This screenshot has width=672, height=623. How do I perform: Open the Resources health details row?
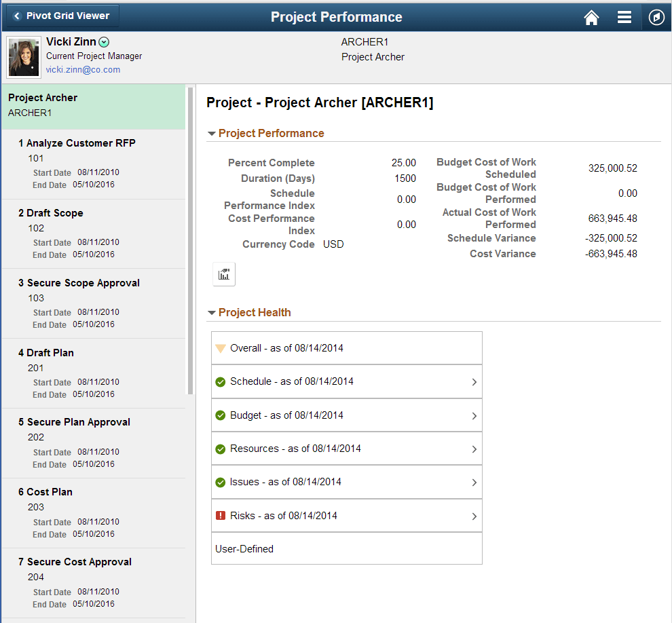(346, 448)
